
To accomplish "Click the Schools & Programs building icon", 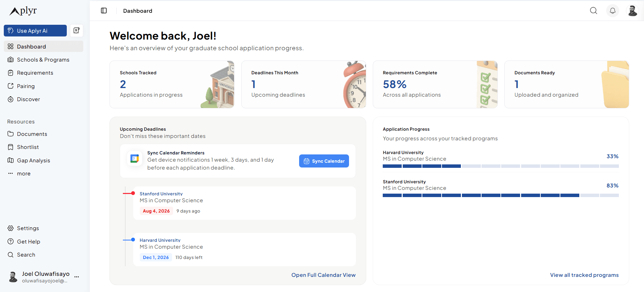I will coord(11,60).
